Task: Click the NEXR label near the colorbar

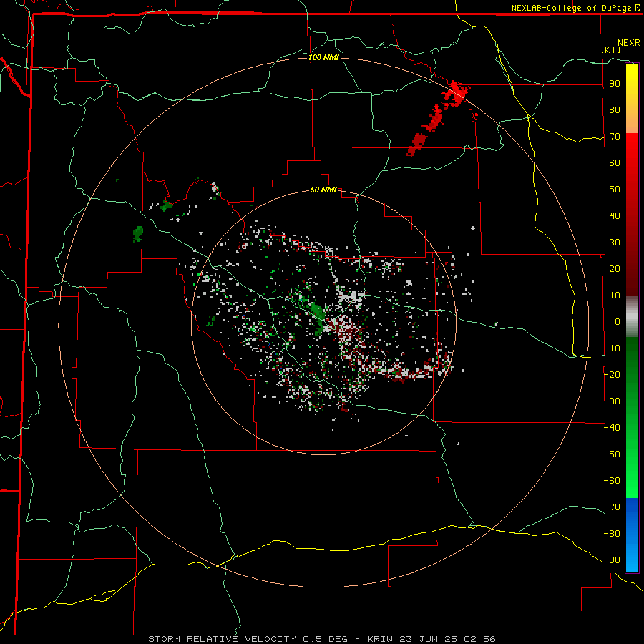Action: [629, 43]
